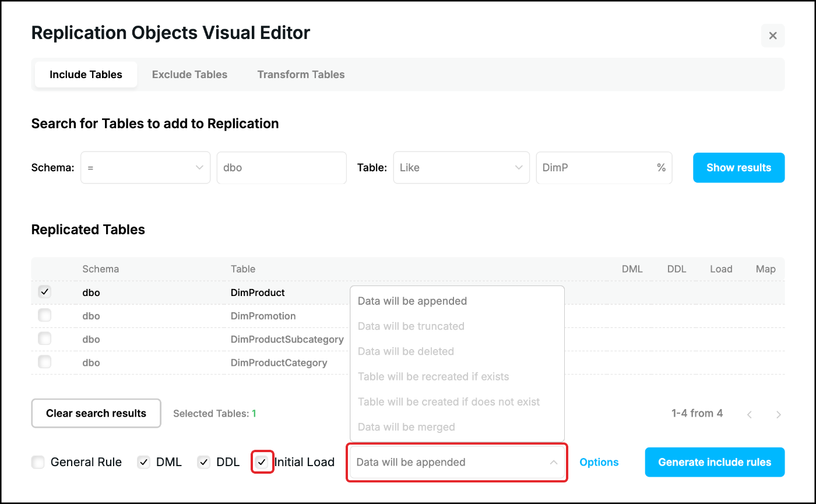This screenshot has height=504, width=816.
Task: Collapse the load mode dropdown field
Action: pos(458,463)
